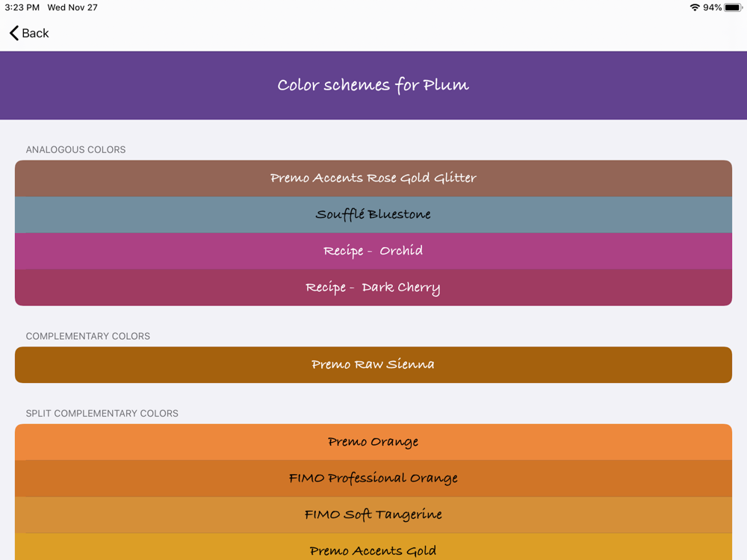Tap the battery status icon

734,7
